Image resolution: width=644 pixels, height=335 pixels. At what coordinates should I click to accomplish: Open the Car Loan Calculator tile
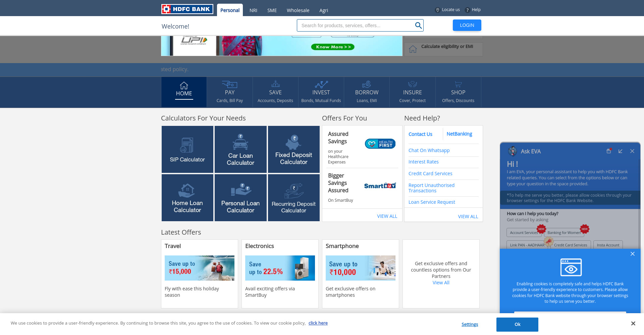tap(240, 149)
